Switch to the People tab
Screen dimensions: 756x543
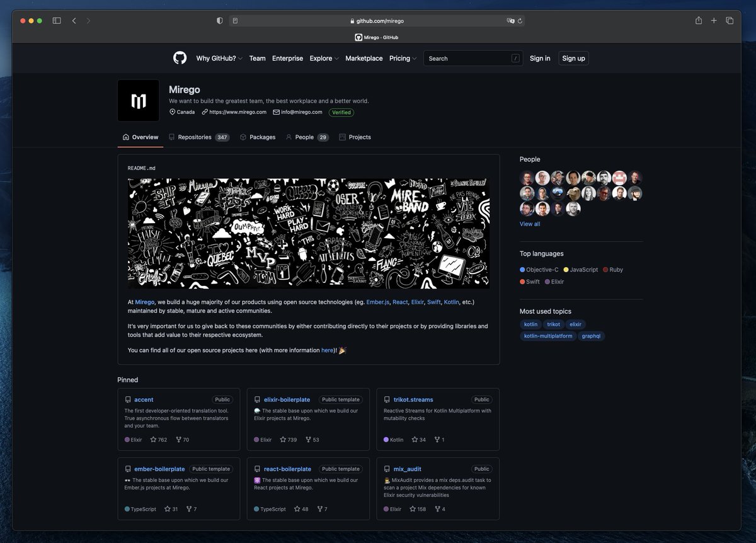point(307,137)
